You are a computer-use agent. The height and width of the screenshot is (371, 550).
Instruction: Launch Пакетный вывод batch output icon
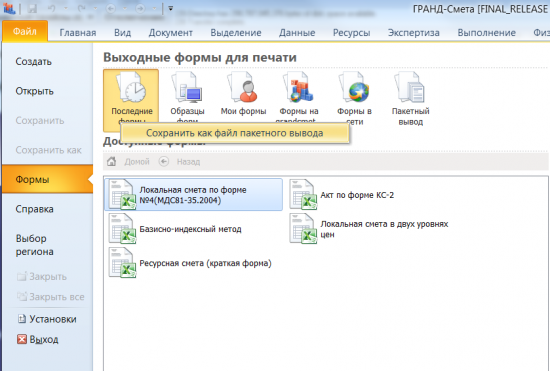coord(410,87)
